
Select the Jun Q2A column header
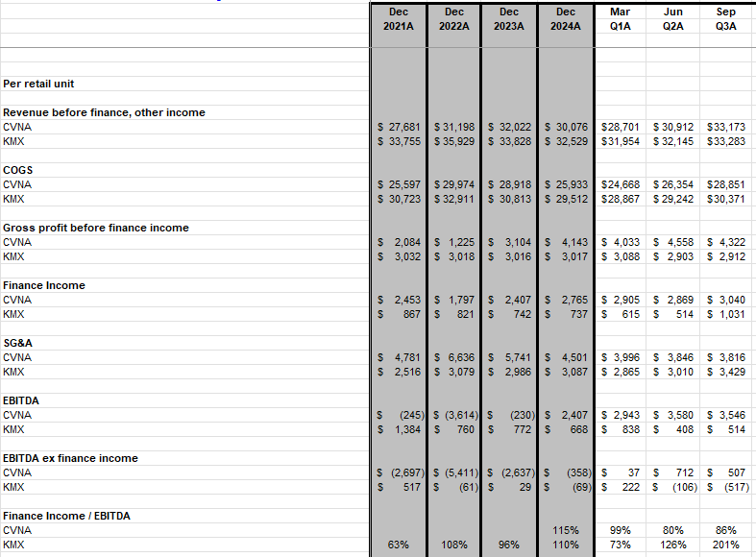pos(672,19)
